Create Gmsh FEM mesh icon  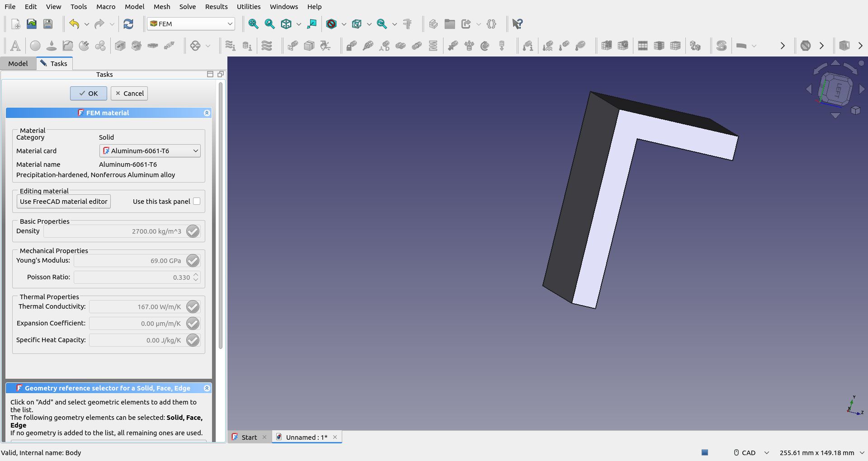click(x=623, y=46)
